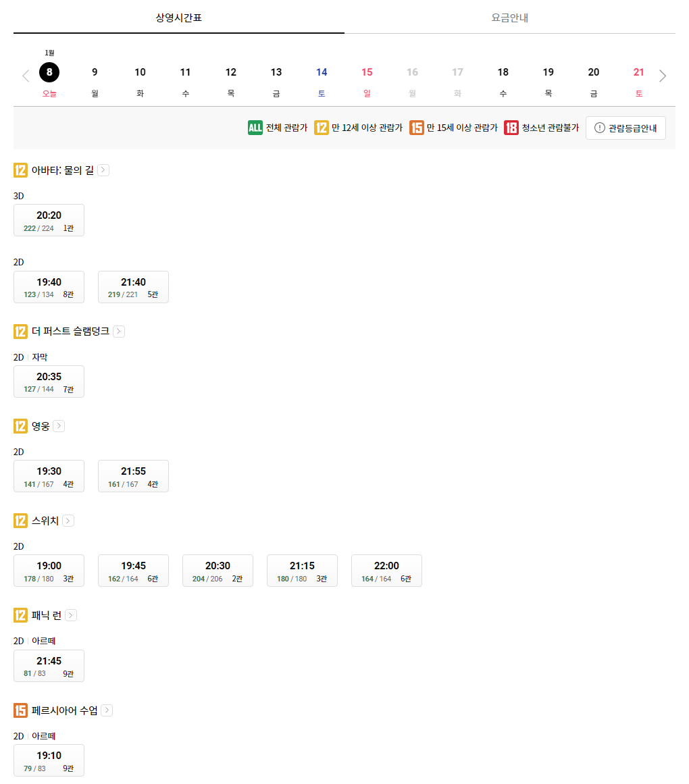689x784 pixels.
Task: Open the 관람등급안내 button
Action: (626, 128)
